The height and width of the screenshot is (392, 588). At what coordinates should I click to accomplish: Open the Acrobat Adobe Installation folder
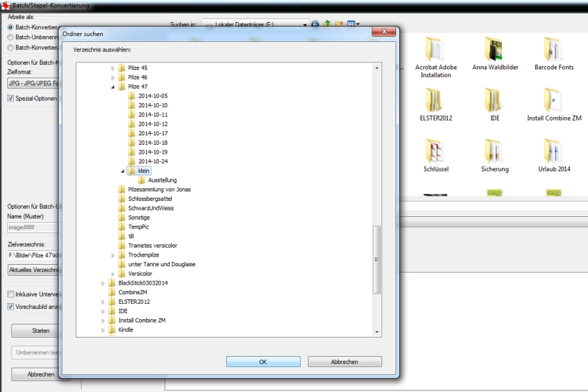click(x=436, y=50)
